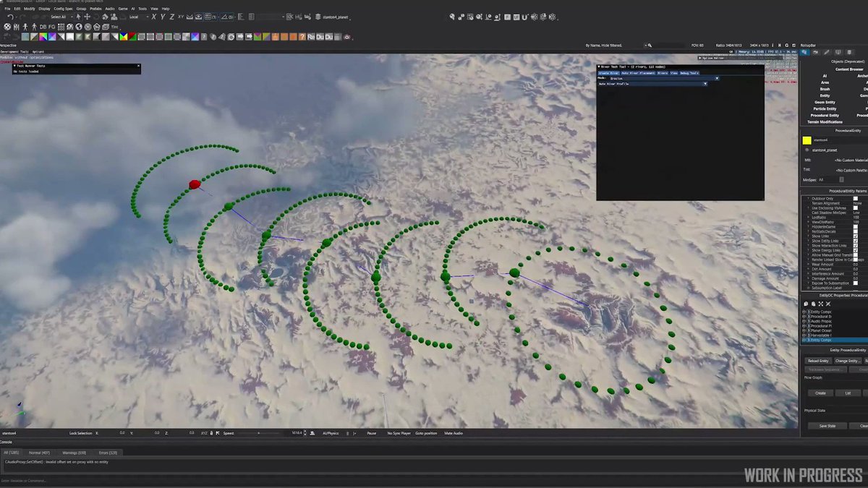Image resolution: width=868 pixels, height=488 pixels.
Task: Click the Save State button
Action: pyautogui.click(x=827, y=426)
